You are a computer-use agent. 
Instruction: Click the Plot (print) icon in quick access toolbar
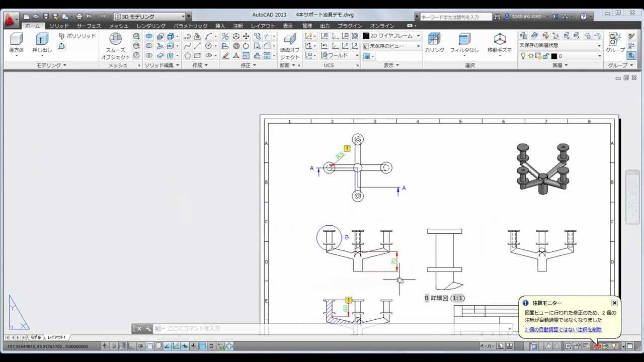pyautogui.click(x=79, y=17)
